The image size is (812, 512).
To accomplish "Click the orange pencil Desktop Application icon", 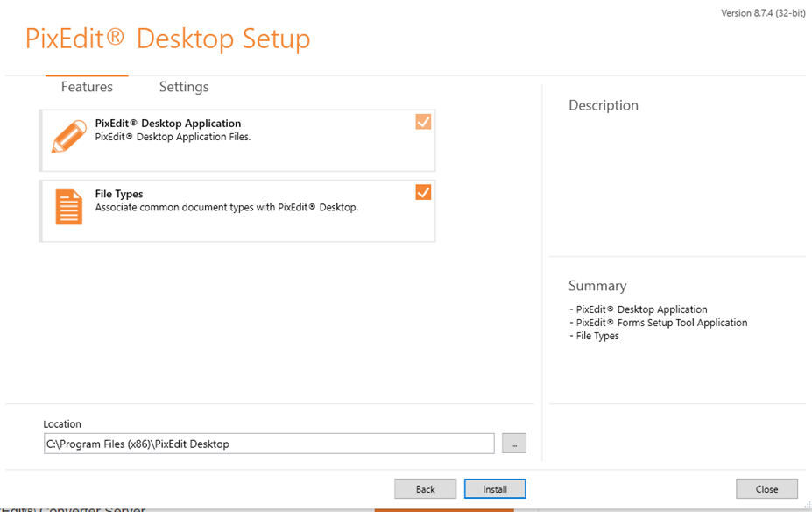I will [x=69, y=136].
